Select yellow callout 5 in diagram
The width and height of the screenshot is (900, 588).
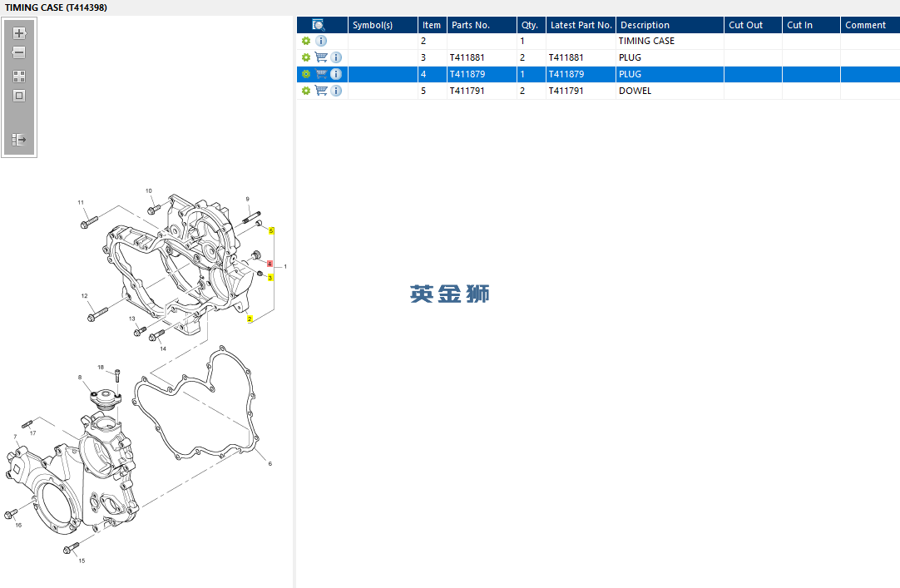tap(271, 230)
